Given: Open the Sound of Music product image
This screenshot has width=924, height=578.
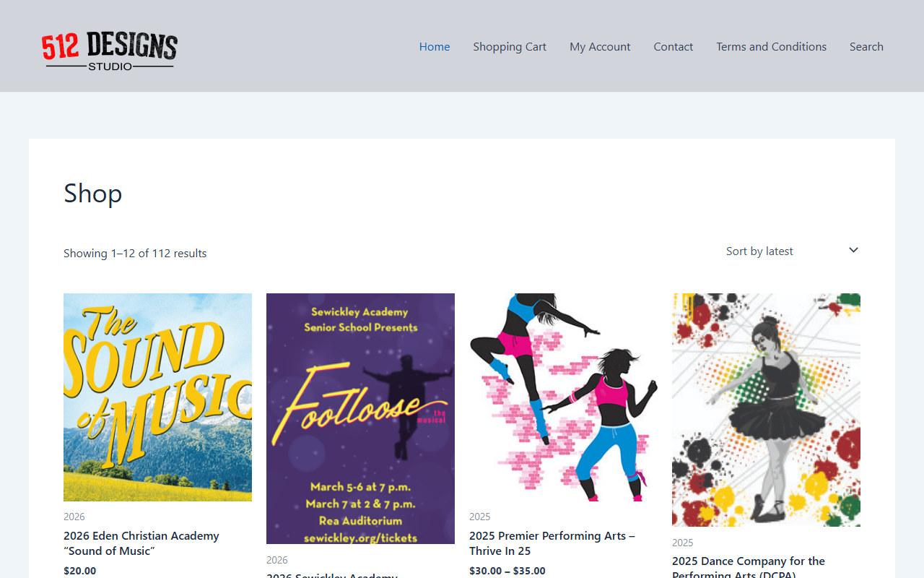Looking at the screenshot, I should point(157,397).
